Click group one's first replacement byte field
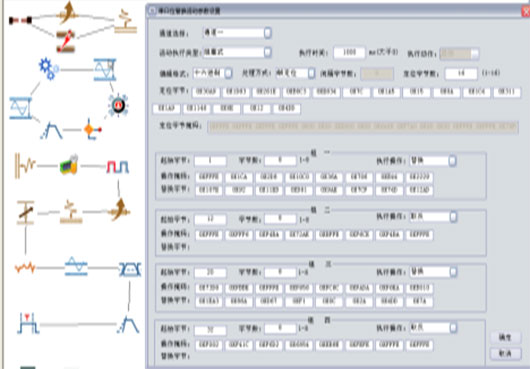This screenshot has width=530, height=369. coord(209,191)
